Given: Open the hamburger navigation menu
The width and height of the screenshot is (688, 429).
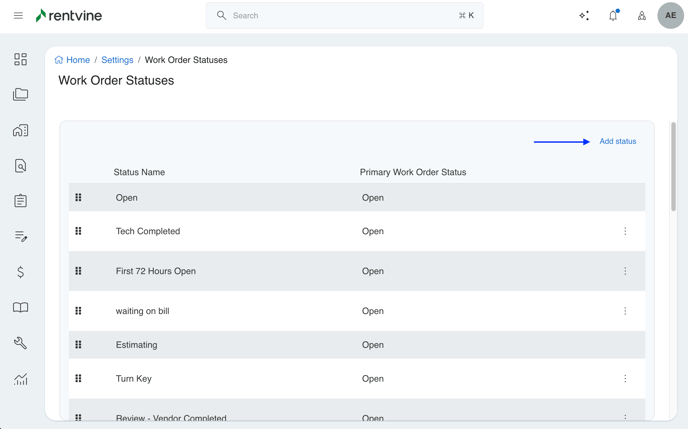Looking at the screenshot, I should click(x=18, y=16).
